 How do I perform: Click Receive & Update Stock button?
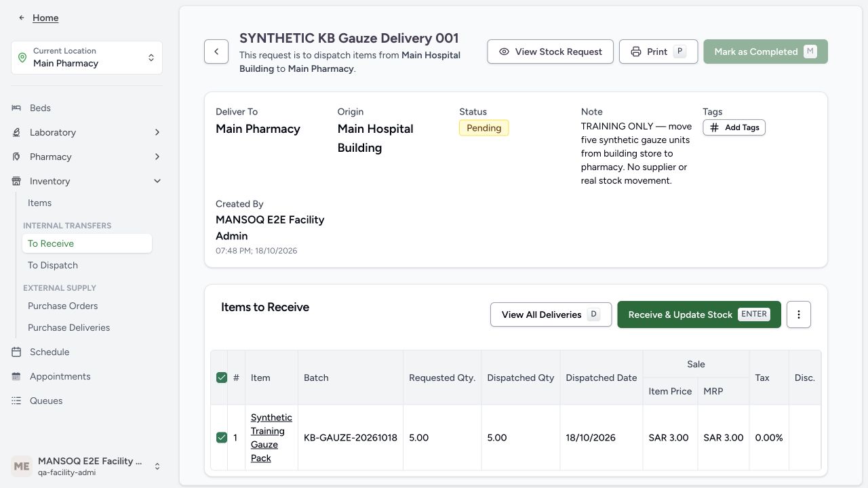coord(699,314)
